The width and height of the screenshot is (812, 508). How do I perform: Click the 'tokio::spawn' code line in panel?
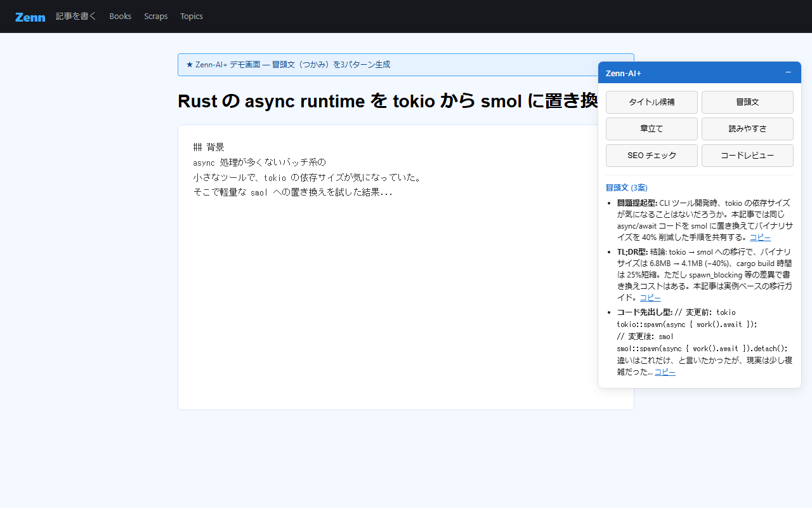tap(687, 324)
